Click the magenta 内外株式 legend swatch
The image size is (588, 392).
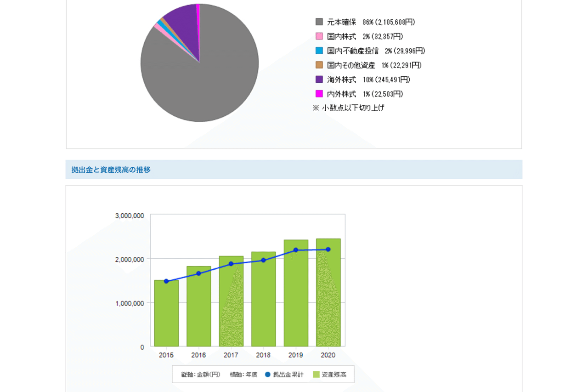(319, 94)
